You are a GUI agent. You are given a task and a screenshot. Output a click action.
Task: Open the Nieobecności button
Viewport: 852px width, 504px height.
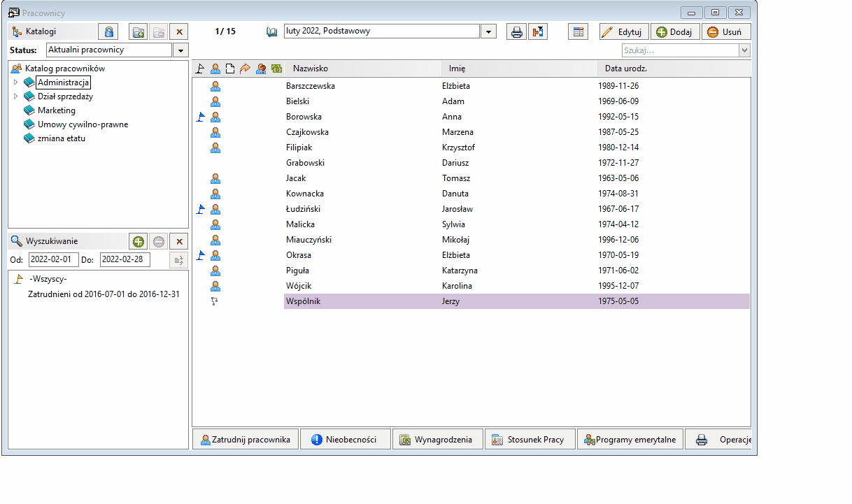tap(345, 440)
